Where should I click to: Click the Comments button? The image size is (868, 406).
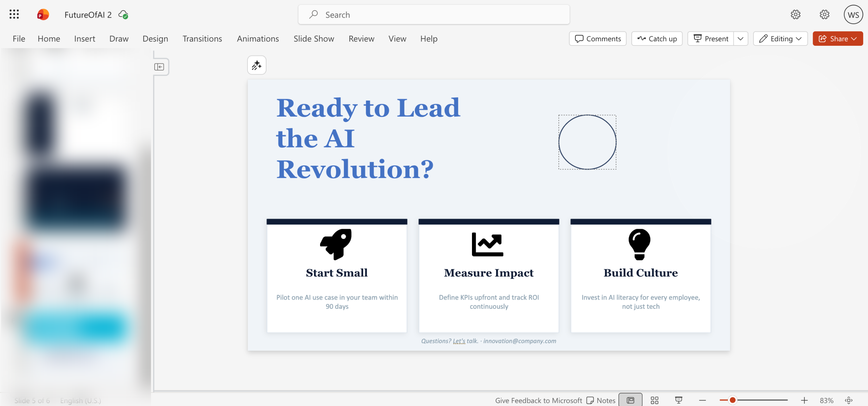point(598,39)
